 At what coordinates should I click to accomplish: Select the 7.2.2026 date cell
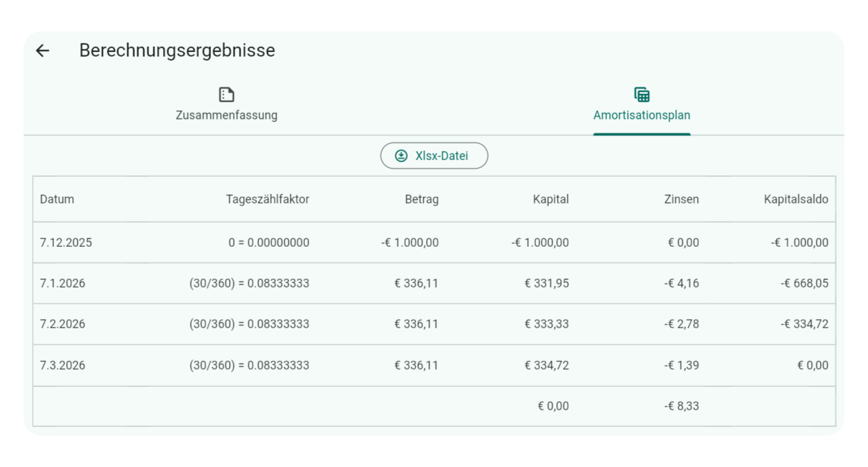click(x=62, y=324)
